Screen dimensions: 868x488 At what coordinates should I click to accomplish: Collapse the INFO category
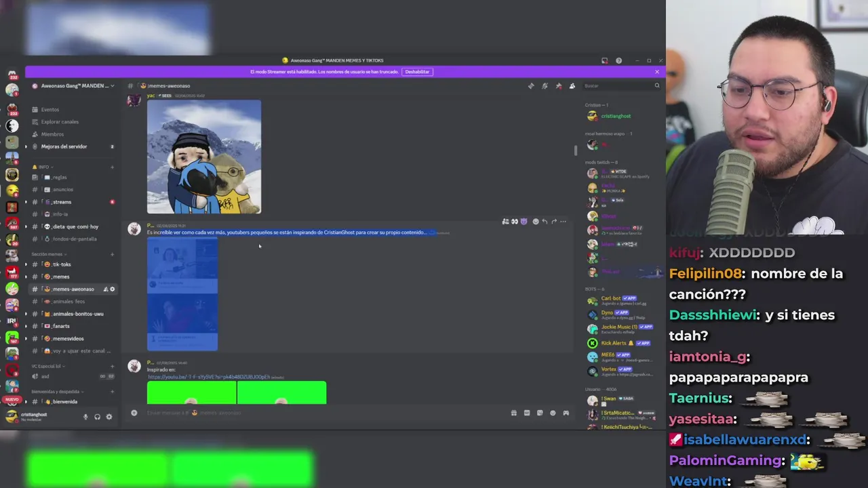[x=43, y=167]
